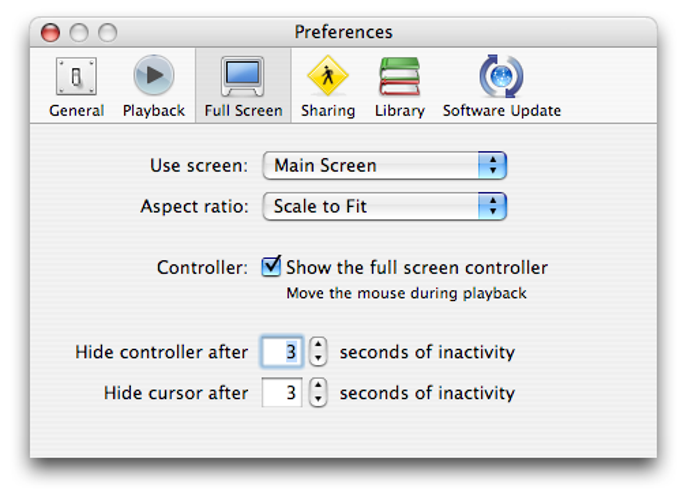Open the General preferences switch icon
Image resolution: width=680 pixels, height=500 pixels.
76,77
